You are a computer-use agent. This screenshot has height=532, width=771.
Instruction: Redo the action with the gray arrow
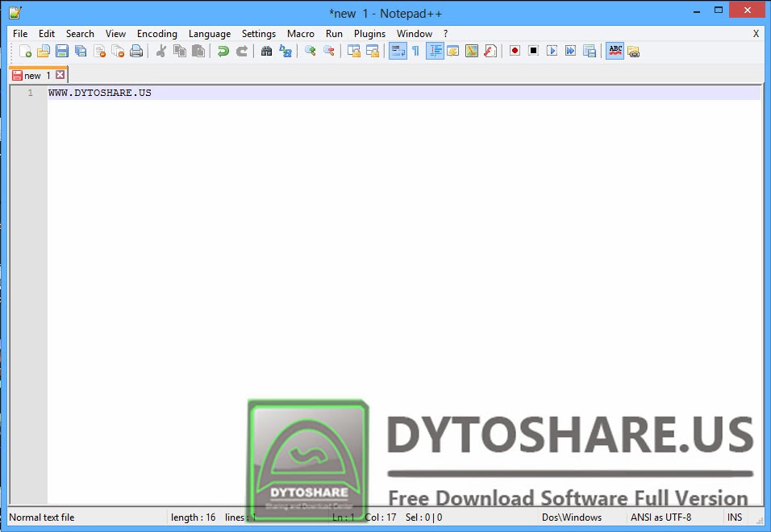tap(241, 51)
